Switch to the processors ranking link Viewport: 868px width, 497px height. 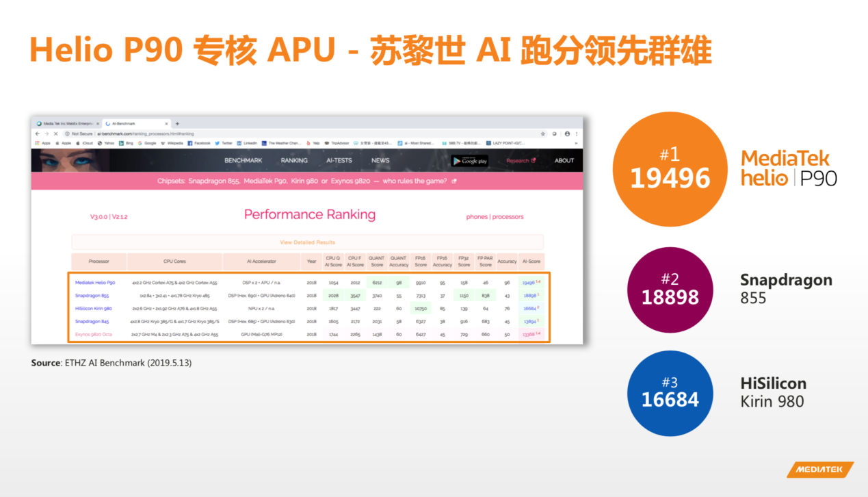pyautogui.click(x=508, y=217)
